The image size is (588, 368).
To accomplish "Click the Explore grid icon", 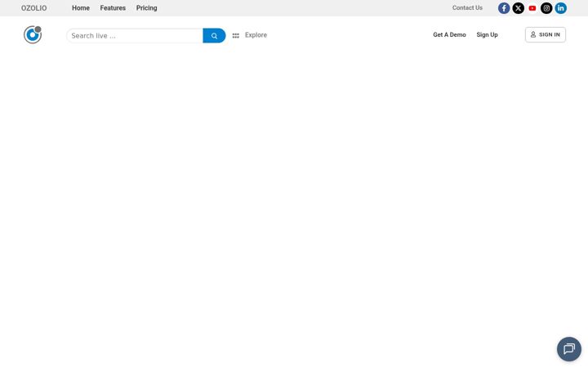I will tap(235, 36).
